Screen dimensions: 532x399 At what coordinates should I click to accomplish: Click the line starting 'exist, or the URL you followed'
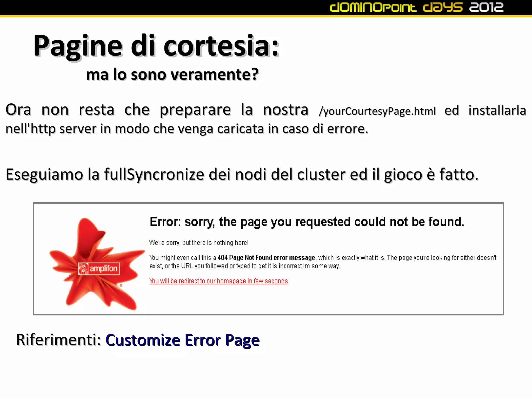click(x=245, y=266)
